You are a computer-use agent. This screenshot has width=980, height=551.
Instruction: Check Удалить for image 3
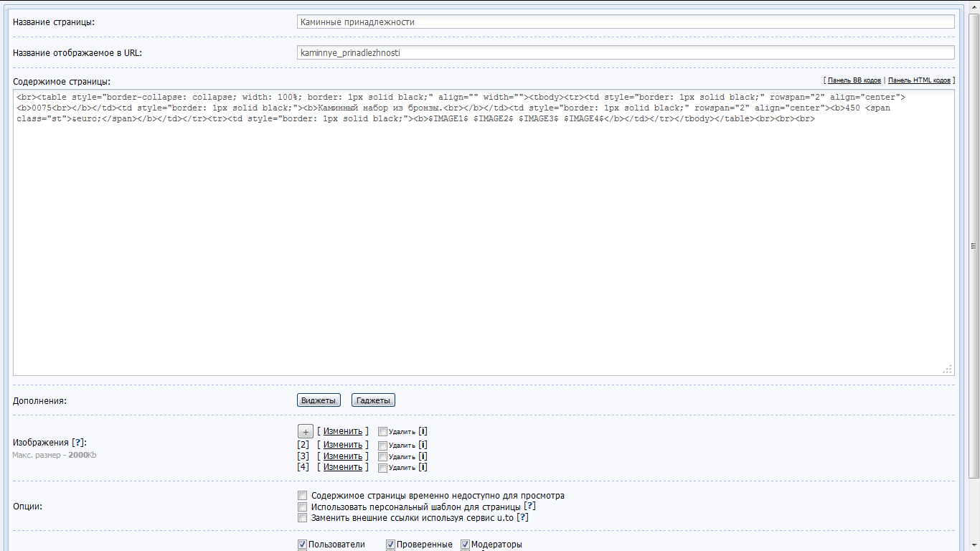click(x=382, y=457)
